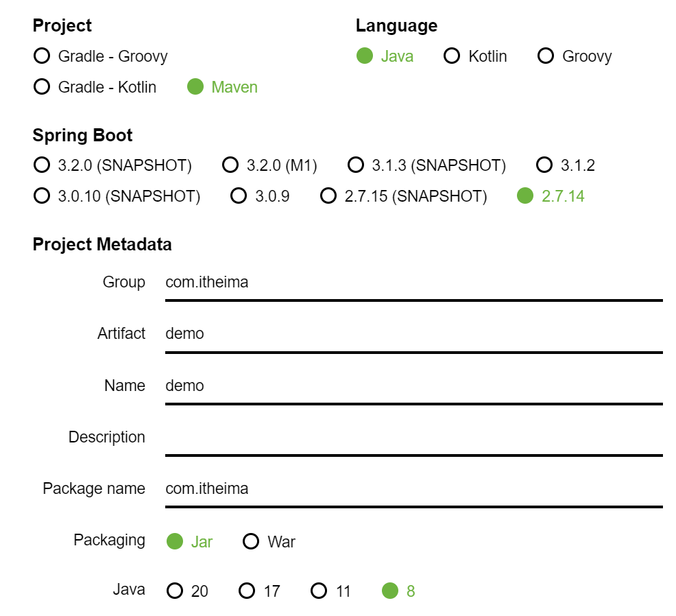Choose Spring Boot version 2.7.14
The height and width of the screenshot is (616, 676).
click(525, 196)
